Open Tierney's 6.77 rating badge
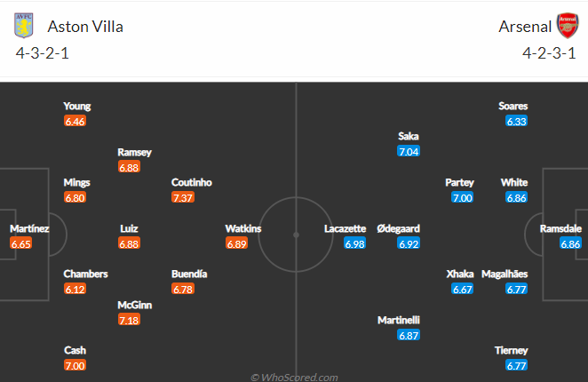Viewport: 588px width, 382px height. coord(516,365)
